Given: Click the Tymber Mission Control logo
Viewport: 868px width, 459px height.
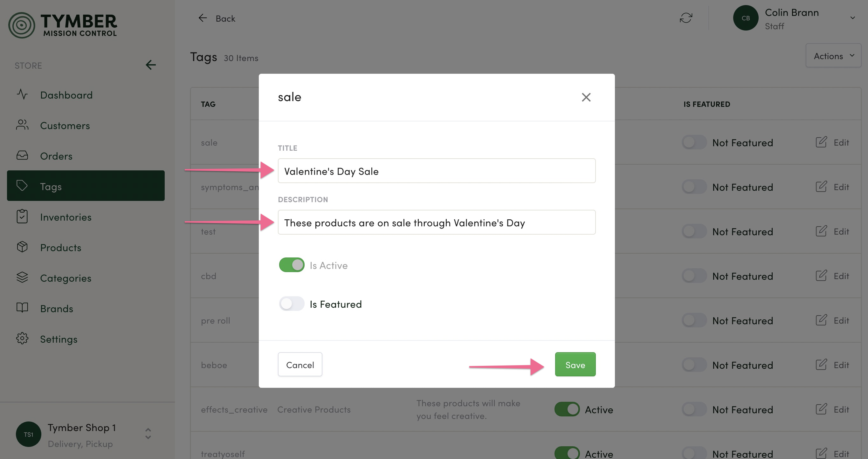Looking at the screenshot, I should (x=63, y=25).
